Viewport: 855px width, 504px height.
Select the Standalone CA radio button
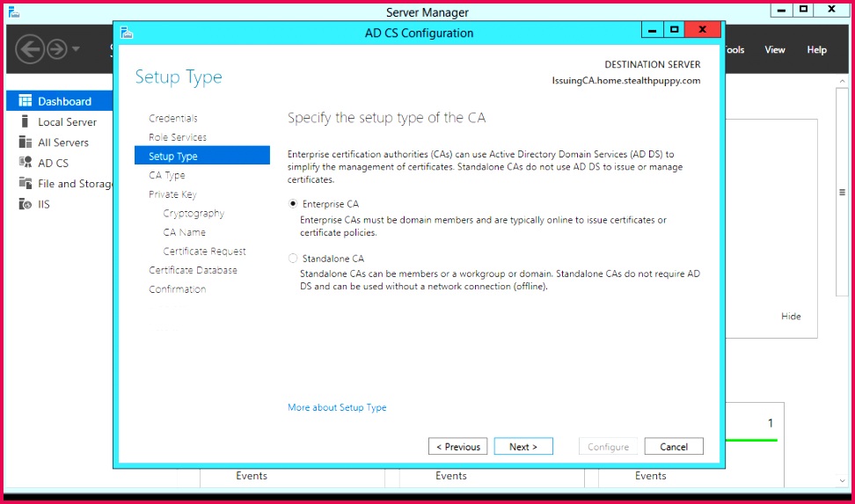(x=293, y=259)
